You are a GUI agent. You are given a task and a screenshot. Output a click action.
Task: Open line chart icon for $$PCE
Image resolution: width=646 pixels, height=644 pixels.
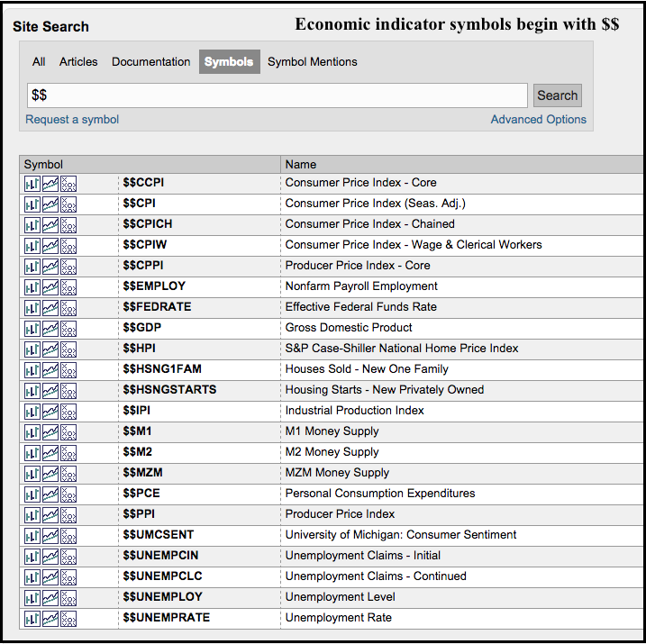pyautogui.click(x=50, y=494)
